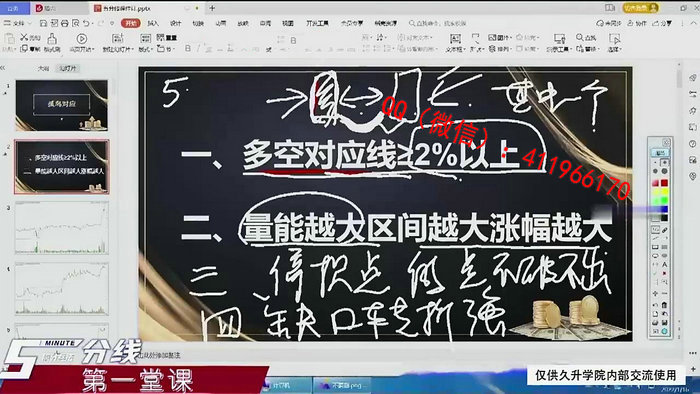
Task: Open the Start (开始) ribbon tab
Action: 130,23
